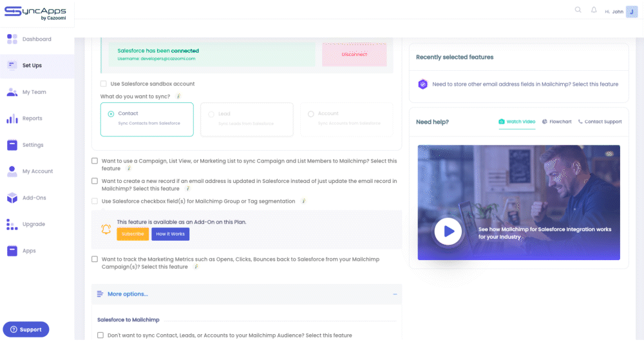The width and height of the screenshot is (644, 349).
Task: Click info icon beside What do you want to sync
Action: pyautogui.click(x=178, y=96)
